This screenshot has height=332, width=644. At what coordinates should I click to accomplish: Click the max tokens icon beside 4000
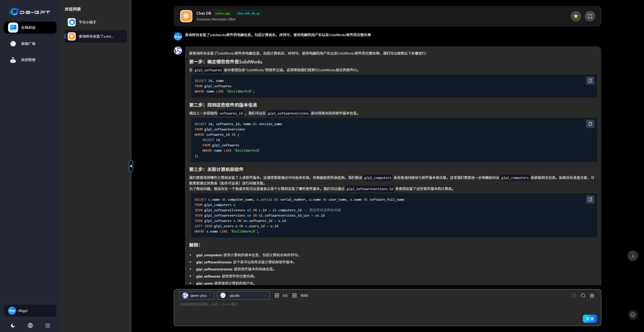(294, 295)
